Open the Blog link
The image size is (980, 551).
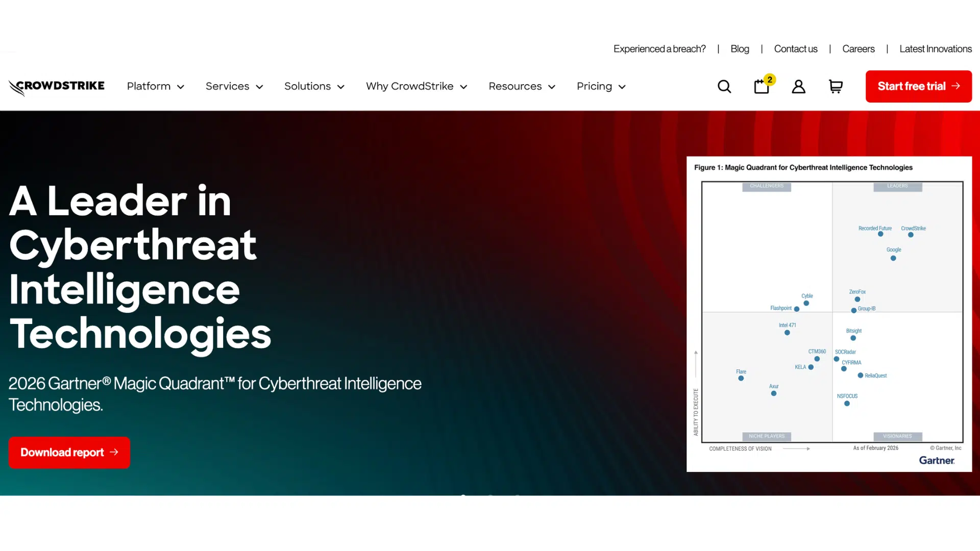(740, 49)
